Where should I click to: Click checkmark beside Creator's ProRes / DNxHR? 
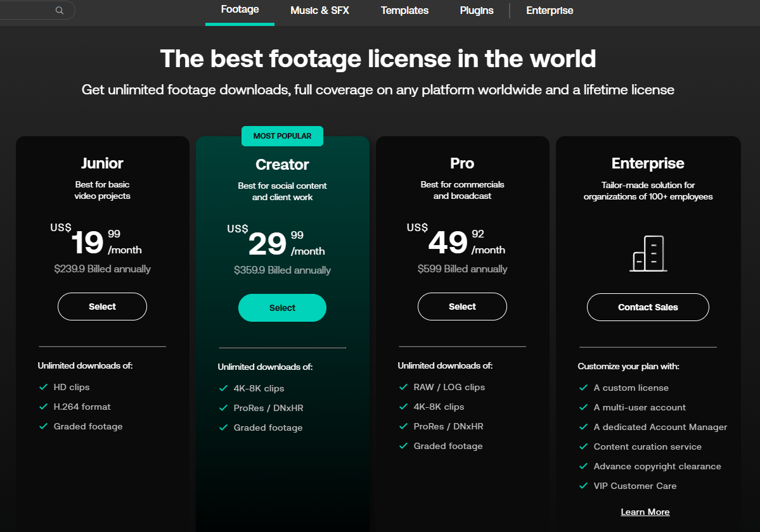click(224, 408)
